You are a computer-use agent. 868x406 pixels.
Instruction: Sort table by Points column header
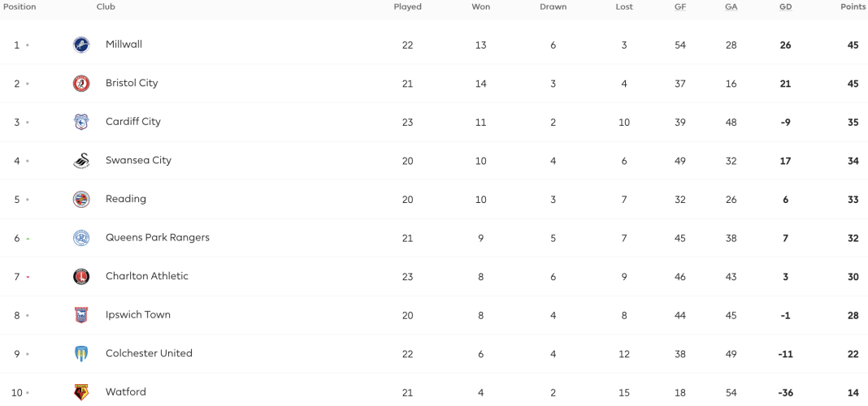[x=853, y=7]
